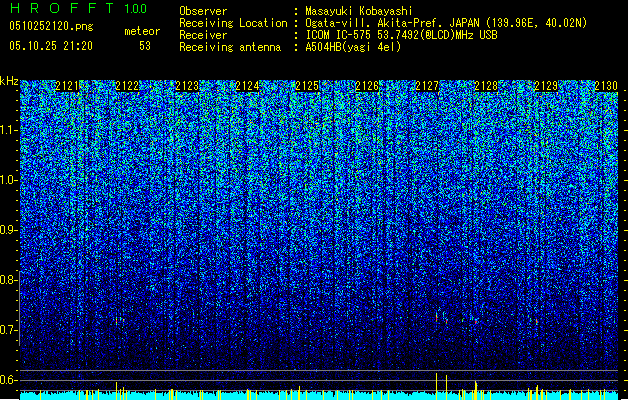Click the 0.7 kHz axis label
This screenshot has width=629, height=400.
(8, 330)
